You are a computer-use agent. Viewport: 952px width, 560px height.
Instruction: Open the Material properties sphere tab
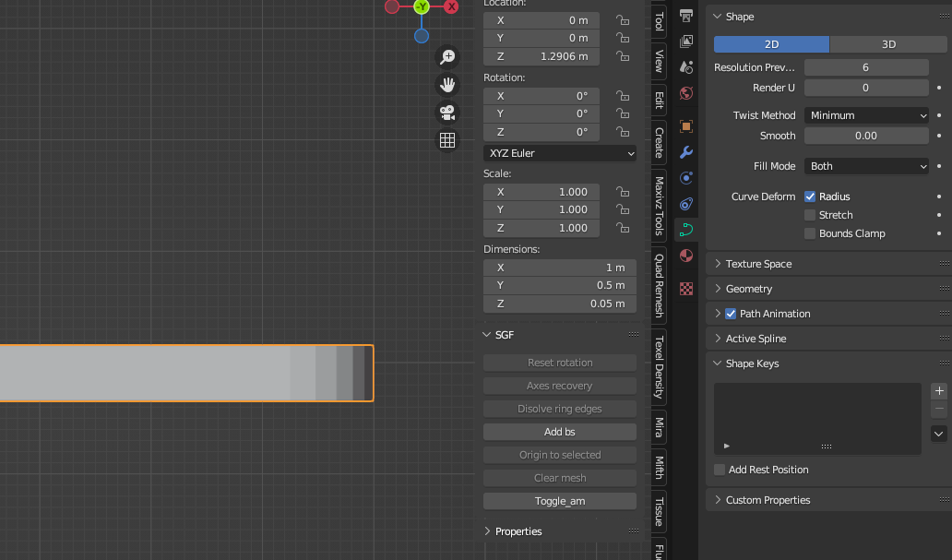685,256
